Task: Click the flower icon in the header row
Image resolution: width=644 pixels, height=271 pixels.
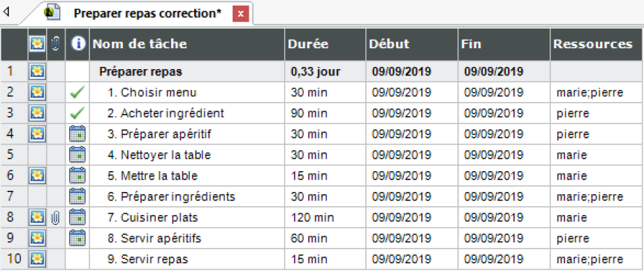Action: pos(38,44)
